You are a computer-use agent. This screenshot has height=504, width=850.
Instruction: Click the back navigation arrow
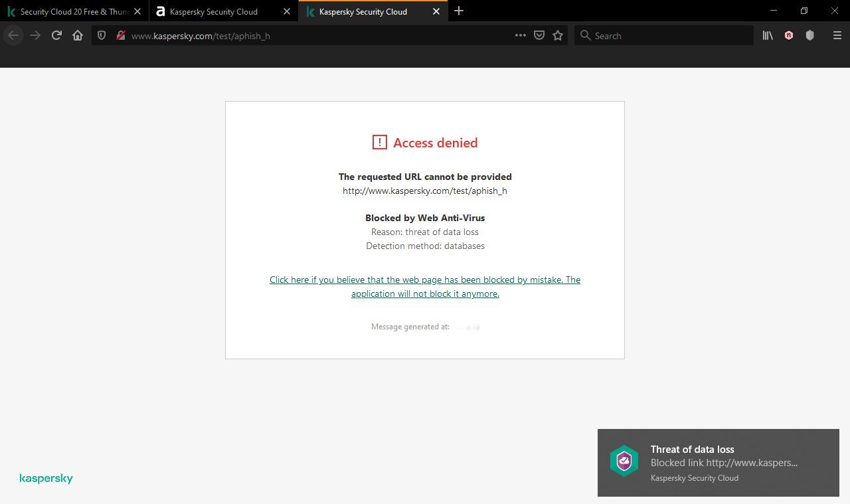click(13, 36)
